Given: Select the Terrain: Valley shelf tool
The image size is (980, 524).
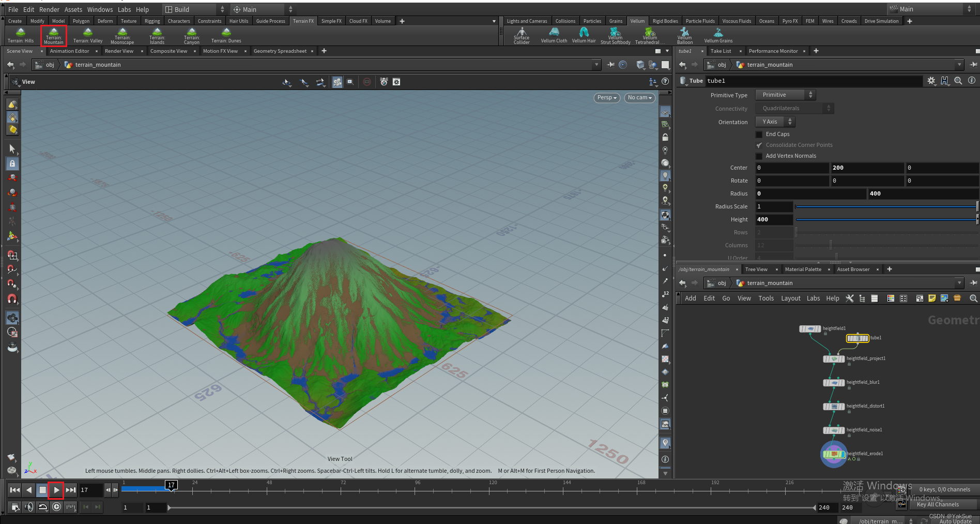Looking at the screenshot, I should [88, 36].
